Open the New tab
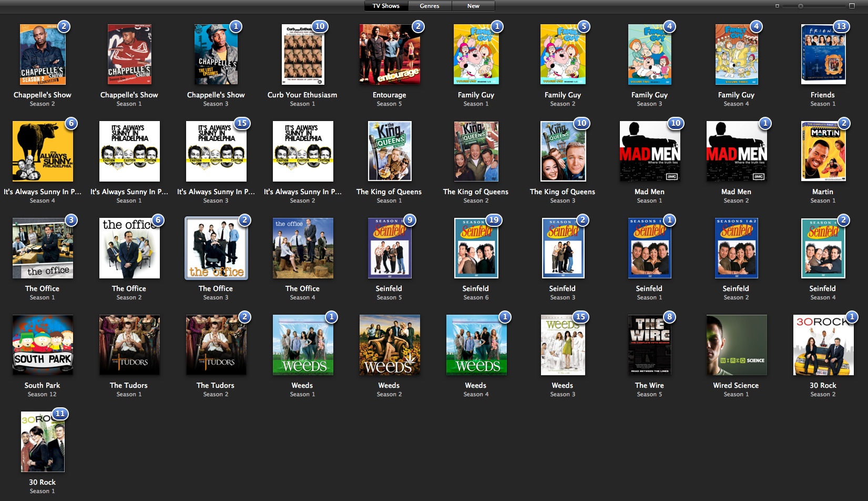 pos(473,6)
